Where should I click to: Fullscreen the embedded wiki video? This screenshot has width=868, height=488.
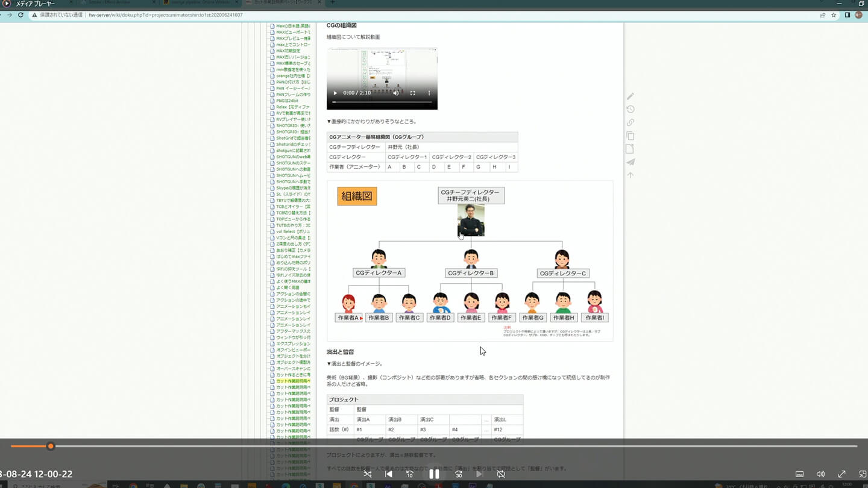coord(413,93)
